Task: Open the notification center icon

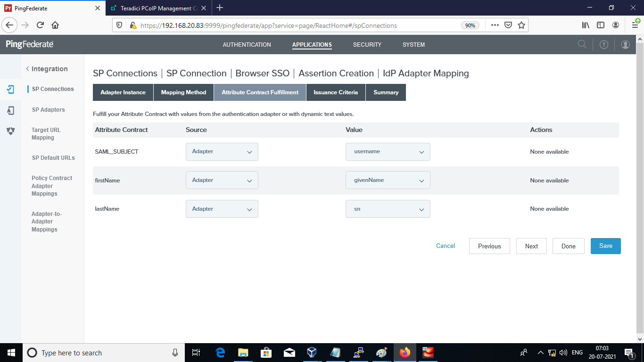Action: (x=628, y=353)
